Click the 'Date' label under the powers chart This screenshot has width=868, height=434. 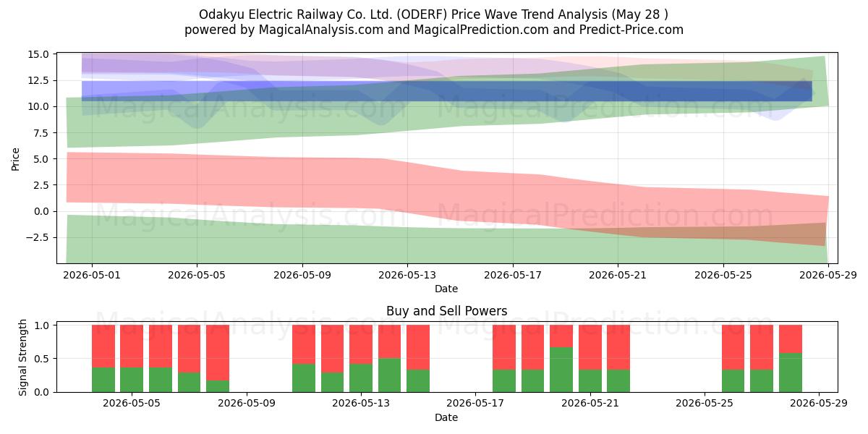tap(446, 417)
